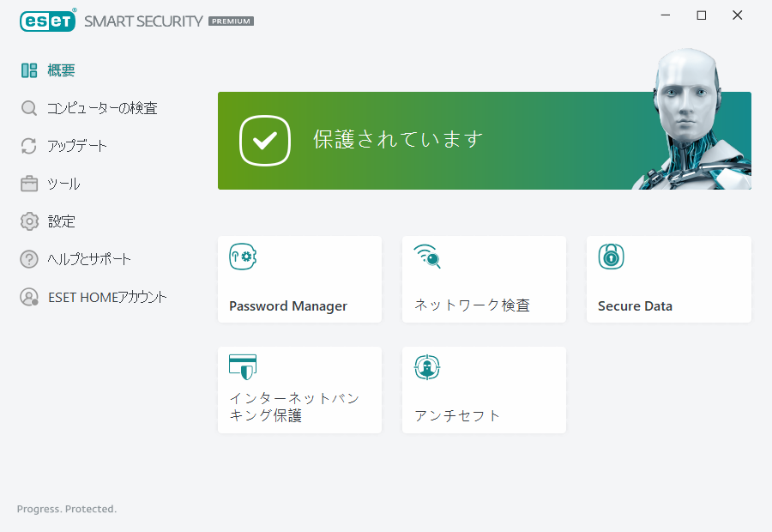
Task: Click the 概要 overview icon
Action: (x=29, y=70)
